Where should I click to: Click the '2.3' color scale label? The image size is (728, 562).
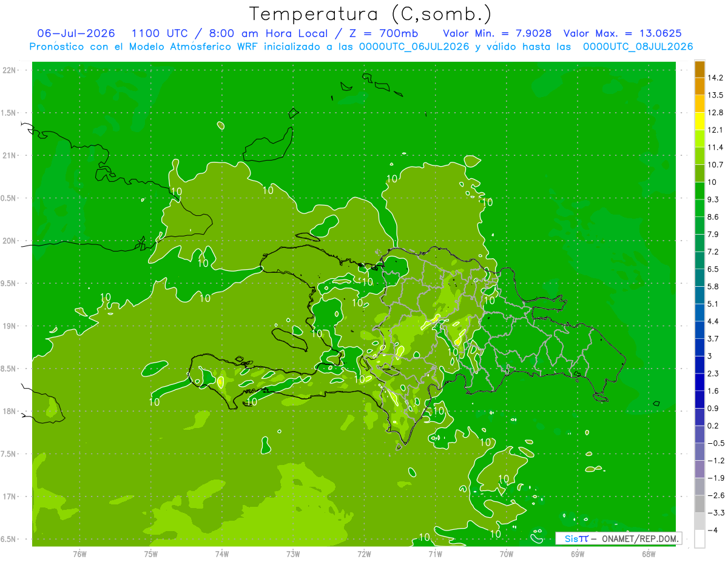pos(713,373)
